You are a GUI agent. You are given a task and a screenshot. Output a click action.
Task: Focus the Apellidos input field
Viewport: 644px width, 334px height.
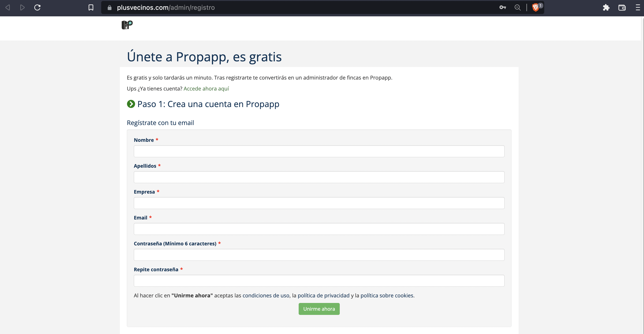[x=319, y=177]
